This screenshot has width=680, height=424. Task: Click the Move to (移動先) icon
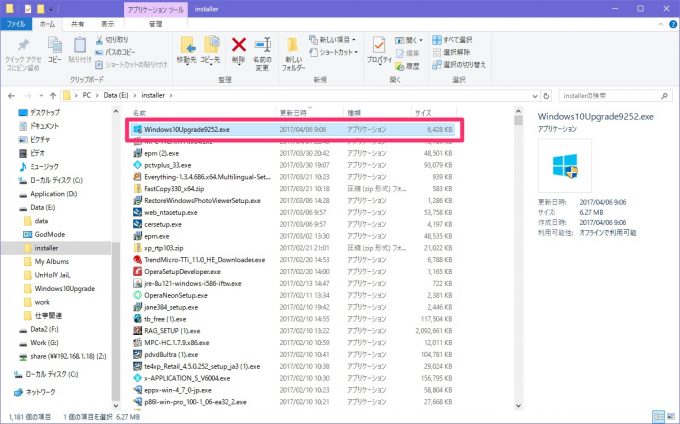[x=187, y=45]
